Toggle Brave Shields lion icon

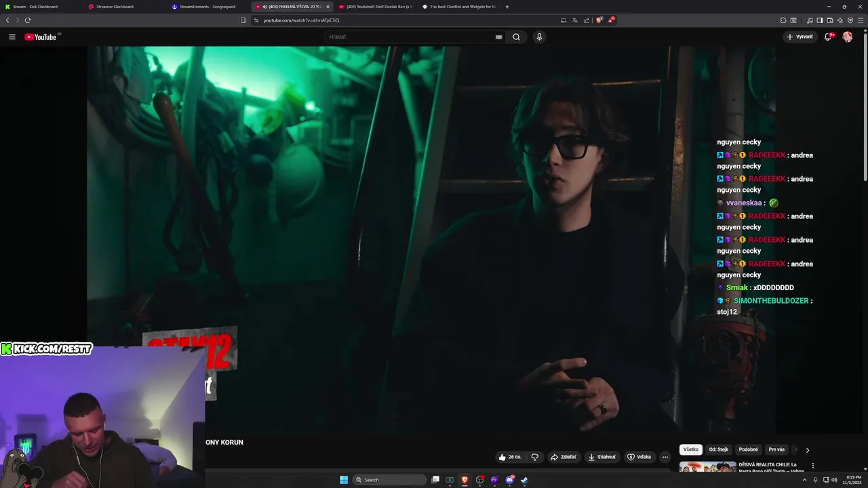coord(599,20)
